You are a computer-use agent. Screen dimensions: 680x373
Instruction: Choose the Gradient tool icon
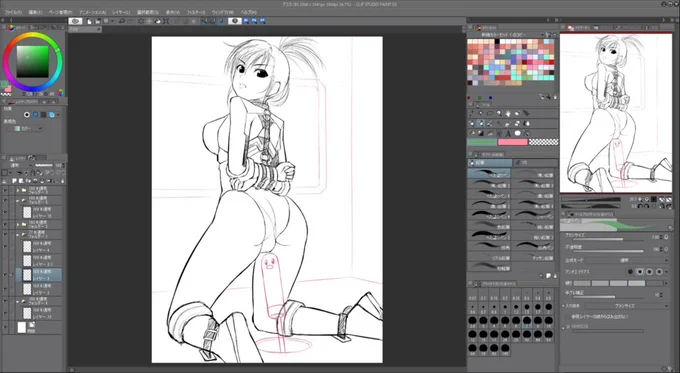tap(481, 134)
